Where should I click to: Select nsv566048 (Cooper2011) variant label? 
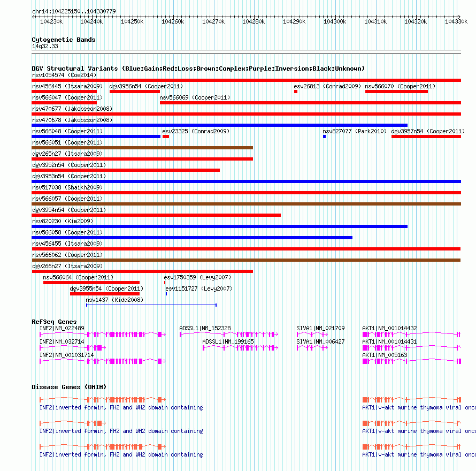pyautogui.click(x=67, y=131)
